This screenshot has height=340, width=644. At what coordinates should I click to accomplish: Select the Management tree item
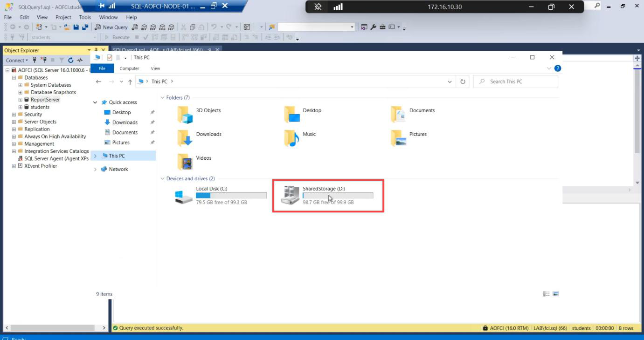coord(39,144)
